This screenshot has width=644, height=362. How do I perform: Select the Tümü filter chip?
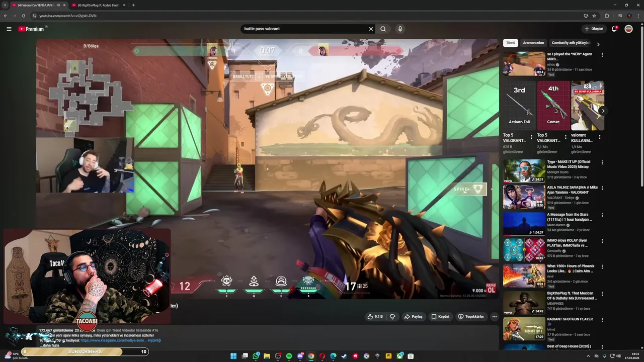point(511,43)
